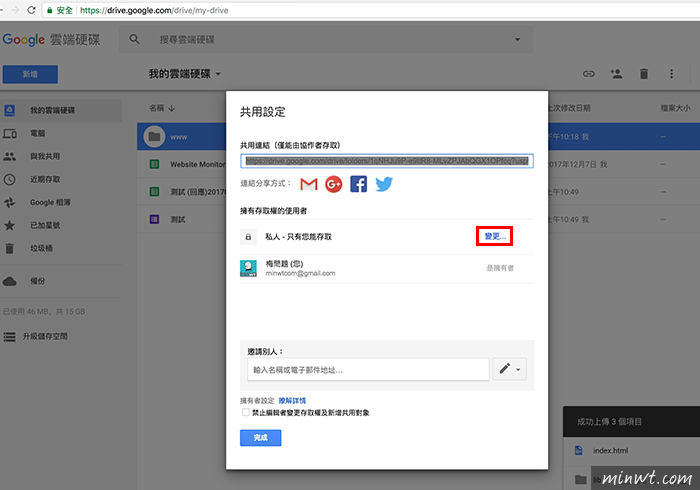Click the computers device icon
This screenshot has height=490, width=700.
point(9,133)
